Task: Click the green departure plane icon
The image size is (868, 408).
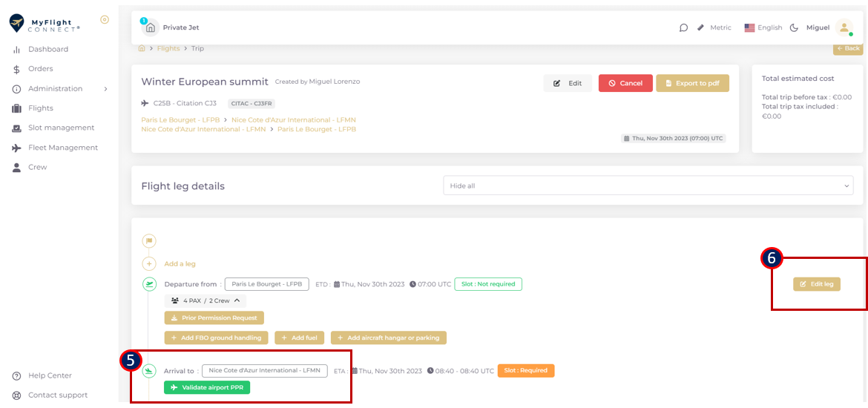Action: [149, 284]
